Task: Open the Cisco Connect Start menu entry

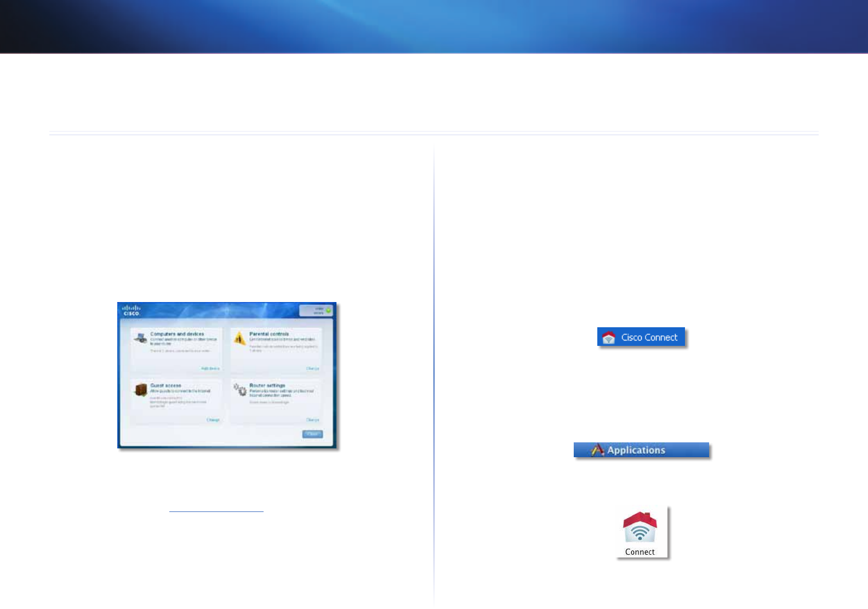Action: click(x=641, y=337)
